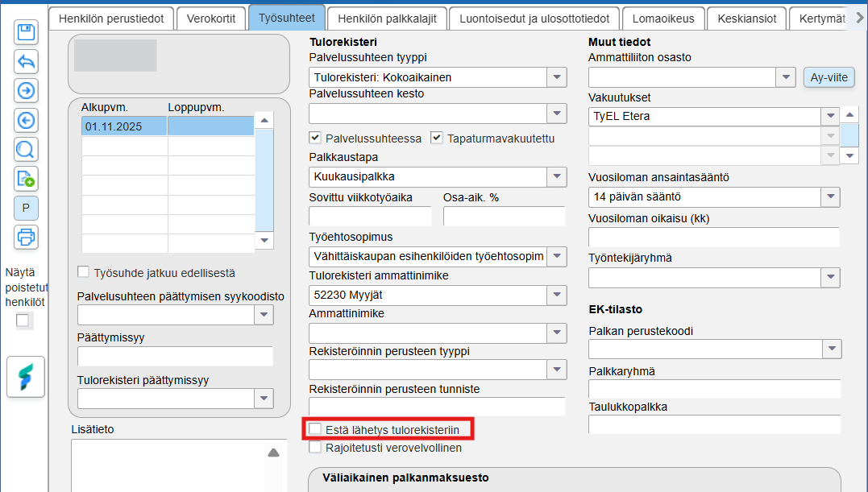The width and height of the screenshot is (868, 492).
Task: Click the Sovittu viikkotyöaika input field
Action: point(370,216)
